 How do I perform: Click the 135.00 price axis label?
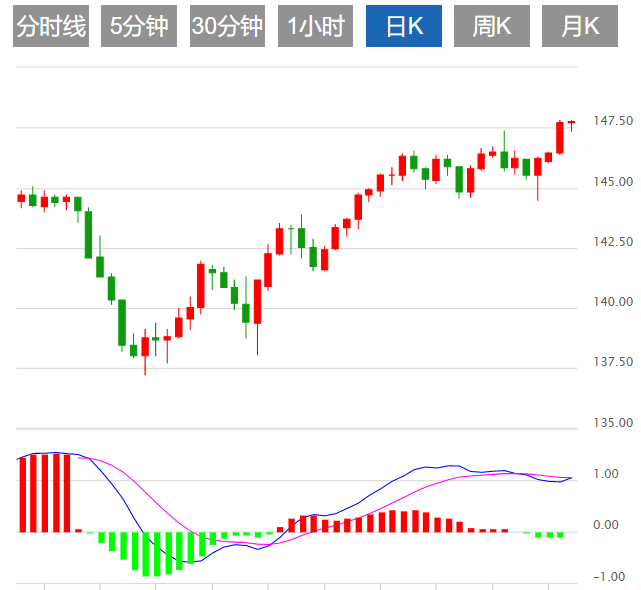[613, 422]
